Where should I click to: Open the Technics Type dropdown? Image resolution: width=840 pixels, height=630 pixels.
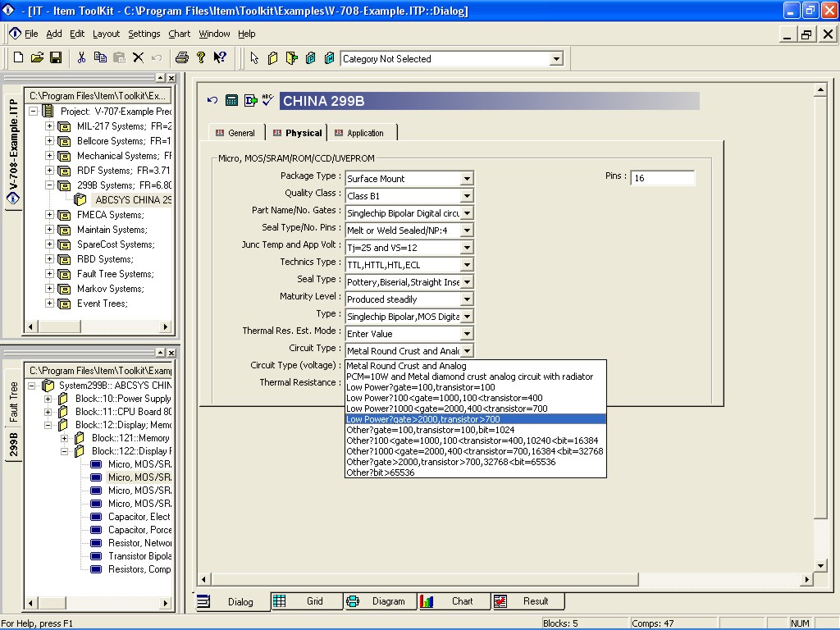[x=467, y=265]
